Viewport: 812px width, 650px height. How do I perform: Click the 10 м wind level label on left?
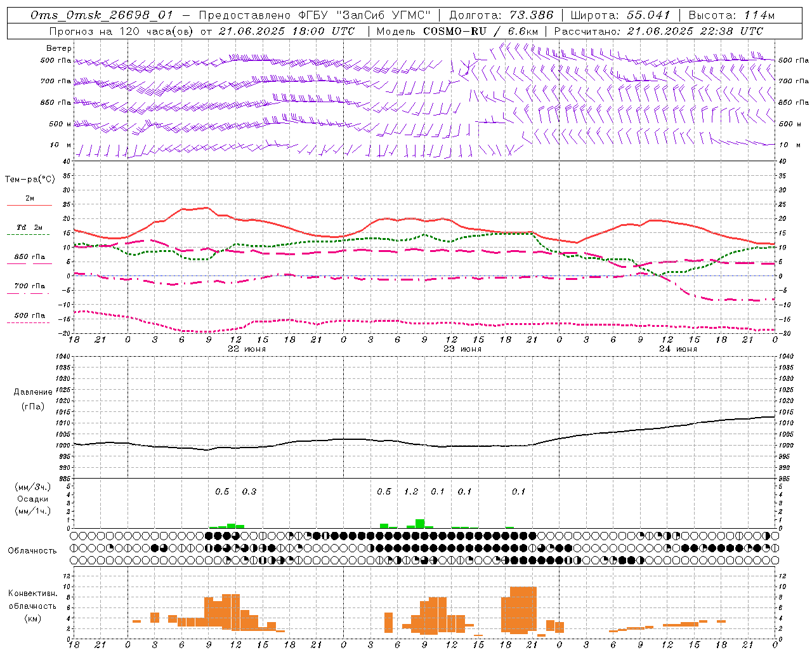pyautogui.click(x=60, y=145)
